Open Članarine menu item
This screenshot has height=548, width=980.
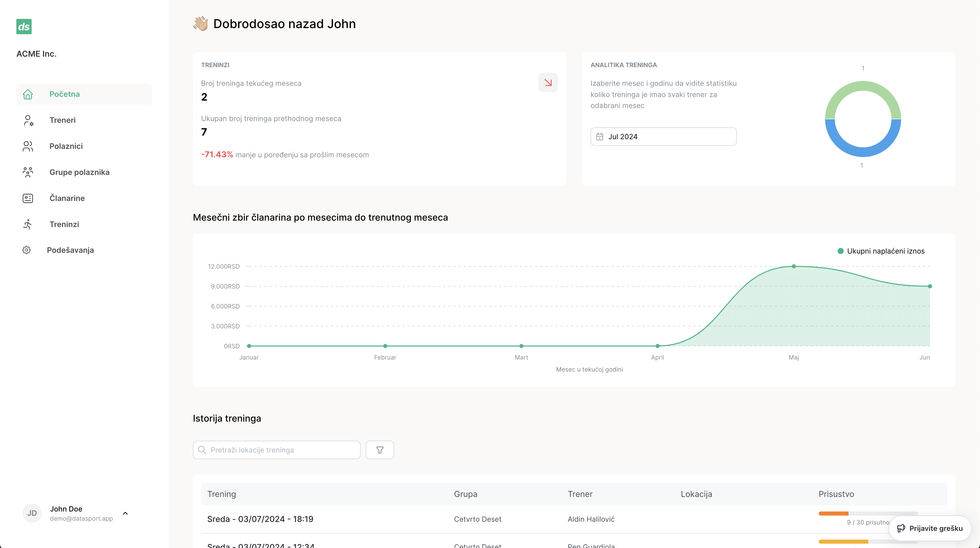pos(84,198)
